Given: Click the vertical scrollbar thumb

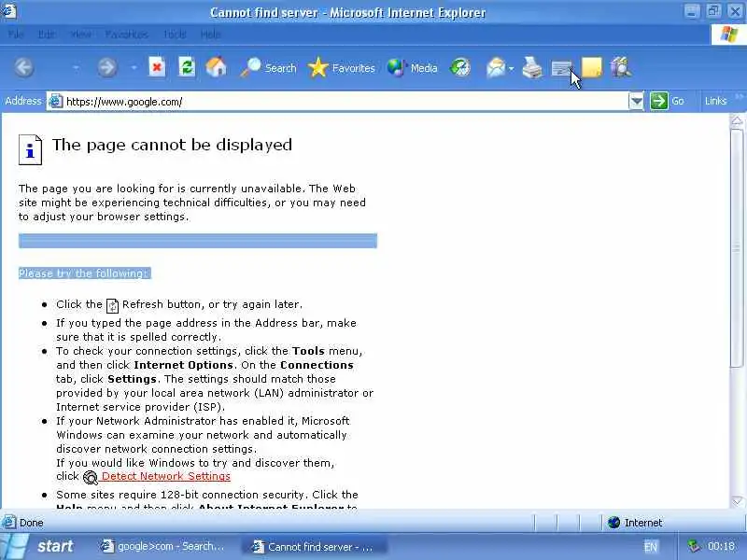Looking at the screenshot, I should [x=737, y=247].
